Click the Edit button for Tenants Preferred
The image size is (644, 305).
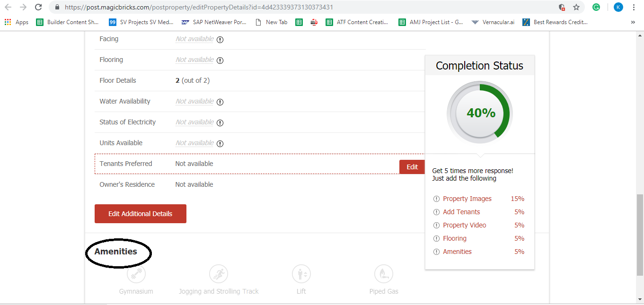click(x=412, y=167)
